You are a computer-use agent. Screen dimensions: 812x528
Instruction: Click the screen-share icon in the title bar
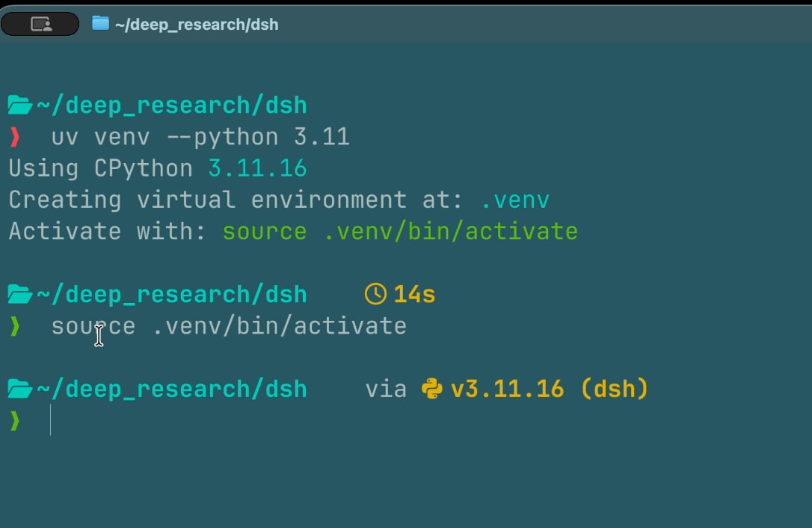(x=40, y=24)
